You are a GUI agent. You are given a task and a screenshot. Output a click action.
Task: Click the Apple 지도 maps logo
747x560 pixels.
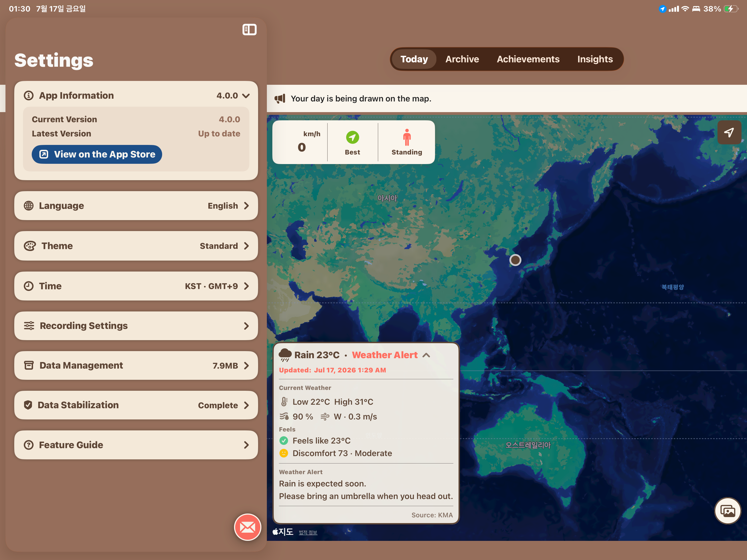[x=283, y=532]
